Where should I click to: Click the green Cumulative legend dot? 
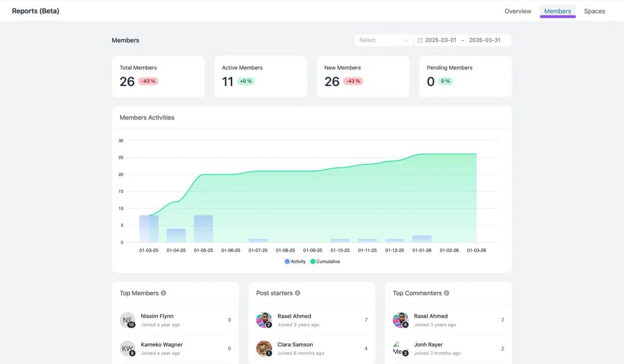coord(313,262)
